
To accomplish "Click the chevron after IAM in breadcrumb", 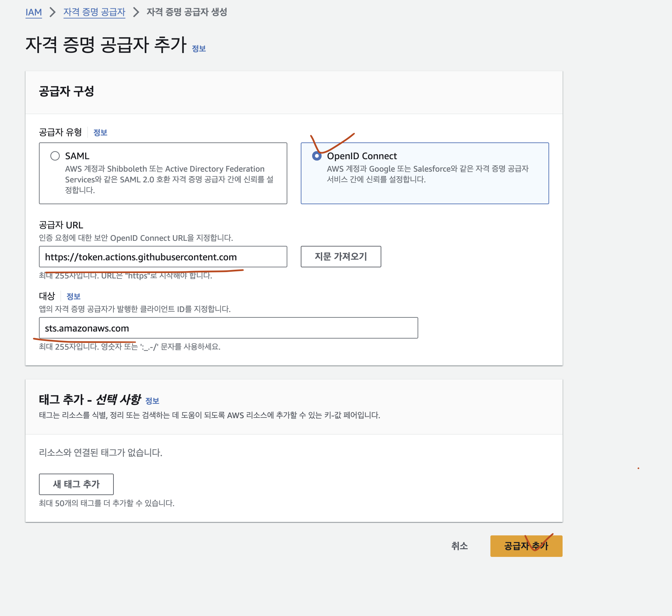I will pos(52,12).
